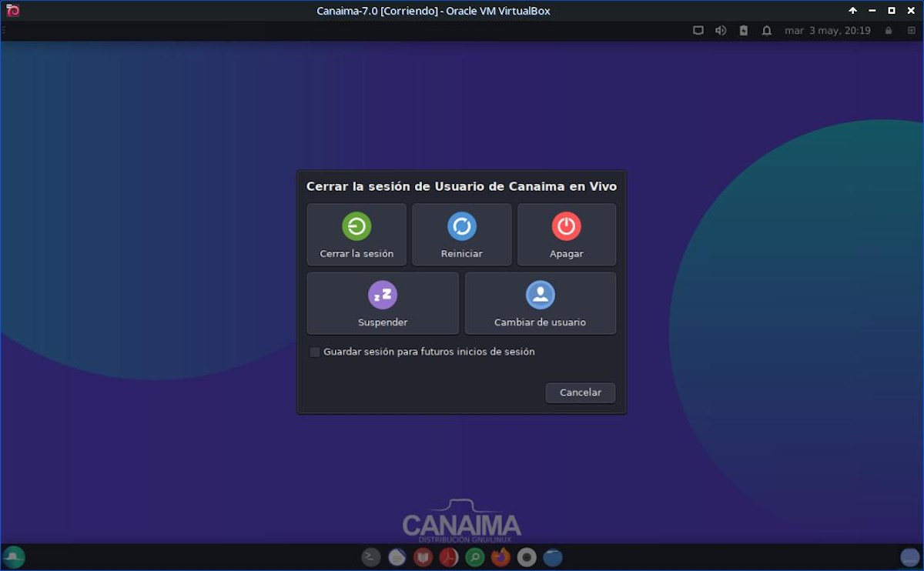The image size is (924, 571).
Task: Enable Guardar sesión para futuros inicios checkbox
Action: coord(315,352)
